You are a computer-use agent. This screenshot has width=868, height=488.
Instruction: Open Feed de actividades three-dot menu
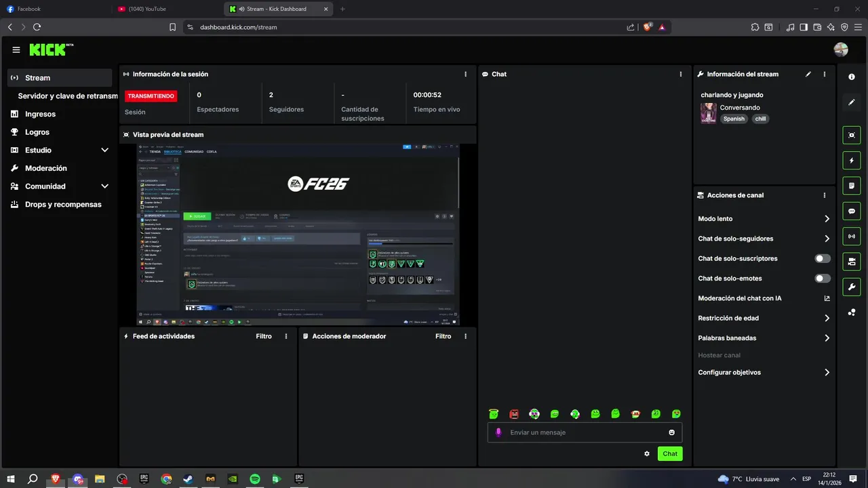pyautogui.click(x=286, y=336)
